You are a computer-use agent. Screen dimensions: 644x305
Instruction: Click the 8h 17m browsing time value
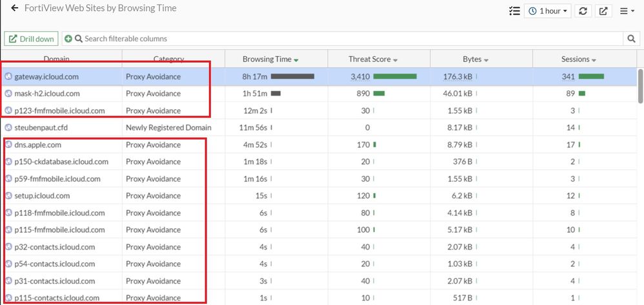[255, 76]
